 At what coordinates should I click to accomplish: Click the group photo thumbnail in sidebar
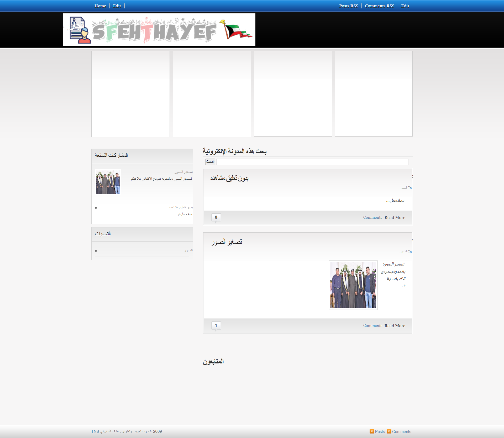click(x=108, y=182)
